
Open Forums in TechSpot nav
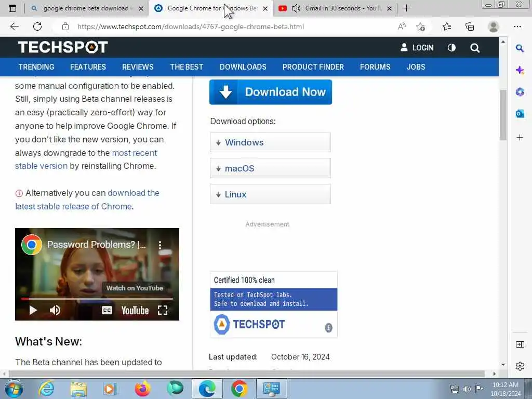click(375, 67)
